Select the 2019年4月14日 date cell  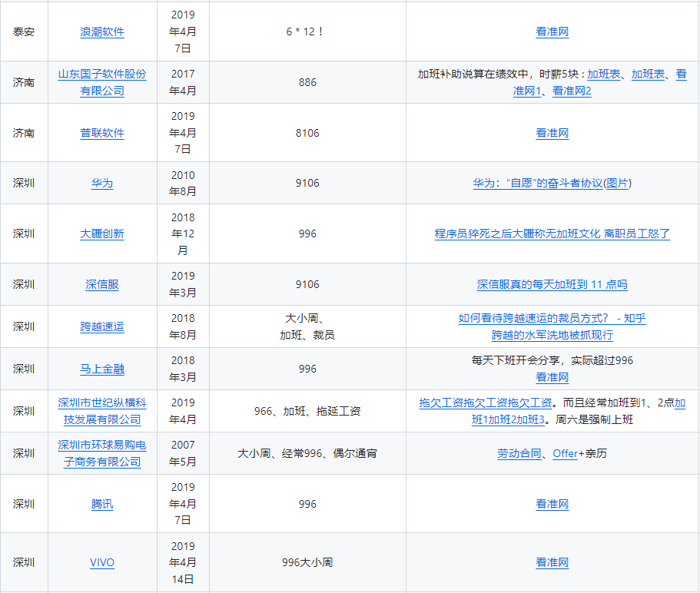coord(183,562)
